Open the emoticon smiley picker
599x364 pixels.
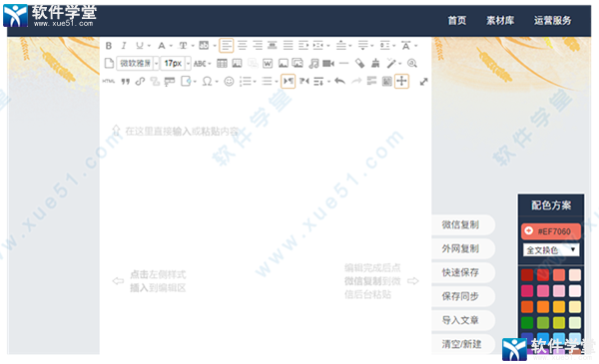pyautogui.click(x=229, y=81)
